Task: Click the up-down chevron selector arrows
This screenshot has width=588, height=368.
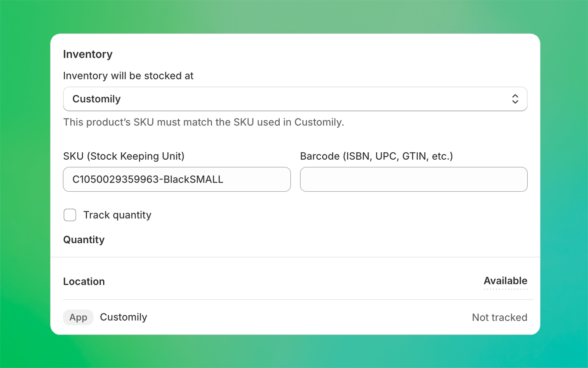Action: tap(515, 99)
